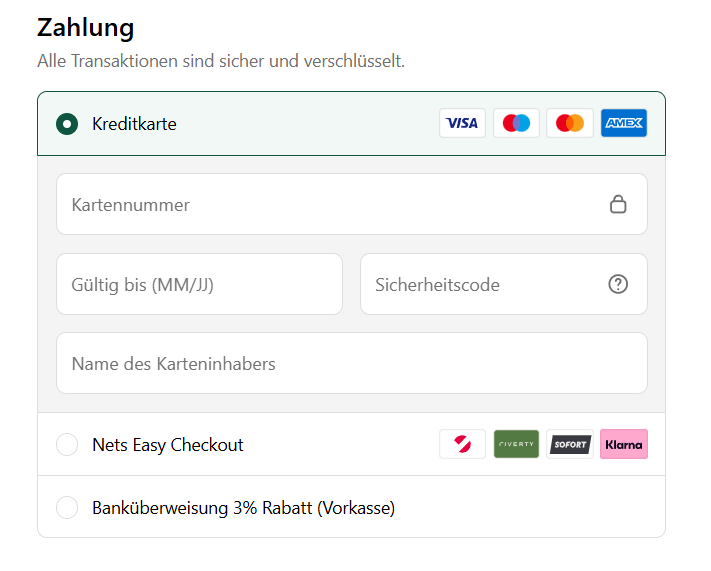
Task: Click the Mastercard logo
Action: click(x=570, y=123)
